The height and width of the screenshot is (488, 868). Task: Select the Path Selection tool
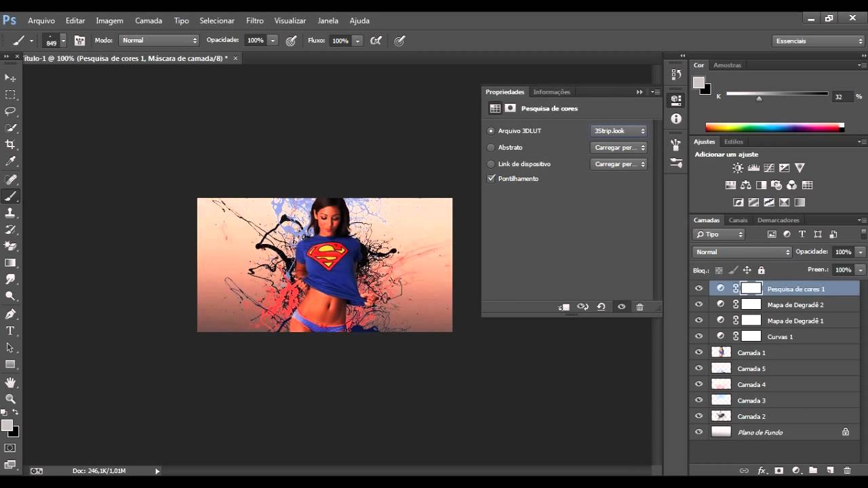[10, 347]
